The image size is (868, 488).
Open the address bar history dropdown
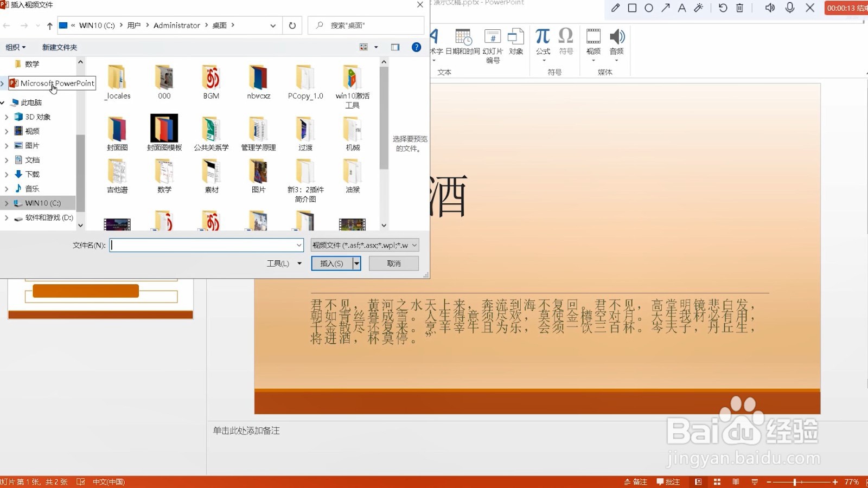(273, 25)
